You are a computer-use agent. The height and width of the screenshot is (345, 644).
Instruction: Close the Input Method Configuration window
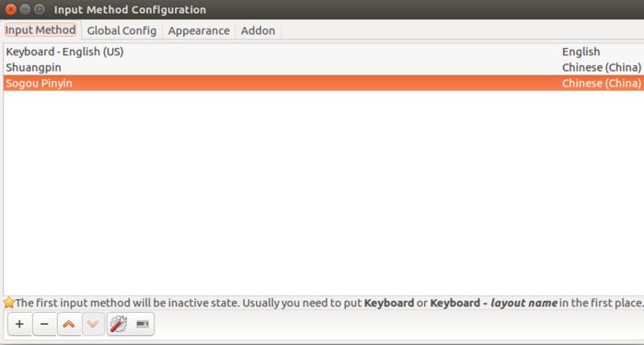tap(11, 9)
